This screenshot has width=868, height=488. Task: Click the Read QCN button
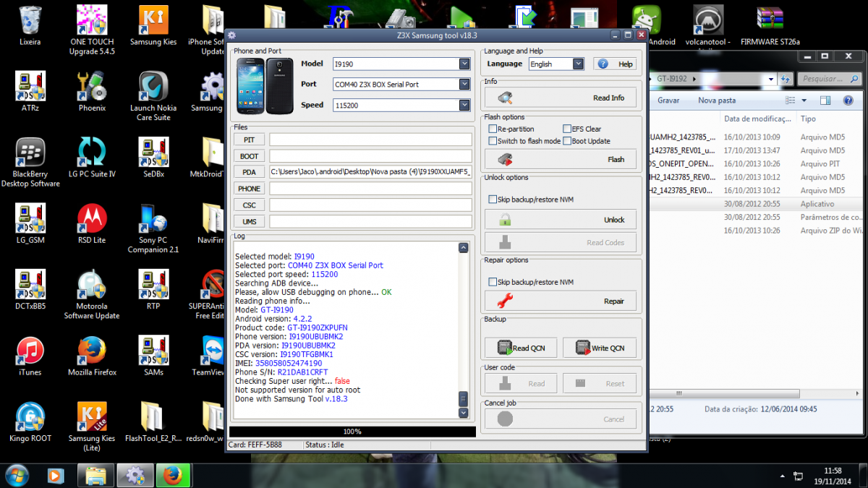coord(522,348)
